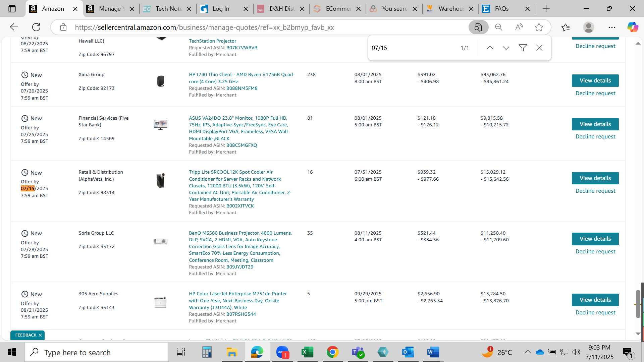Viewport: 644px width, 362px height.
Task: Click the page vertical scrollbar thumb
Action: 638,304
